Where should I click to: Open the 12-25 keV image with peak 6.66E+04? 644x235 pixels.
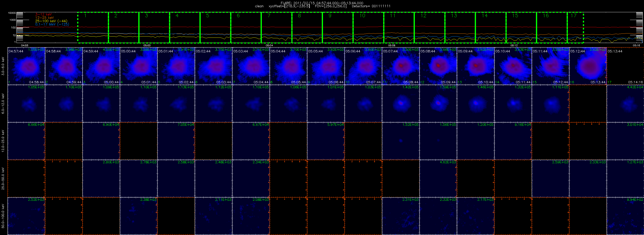point(26,141)
